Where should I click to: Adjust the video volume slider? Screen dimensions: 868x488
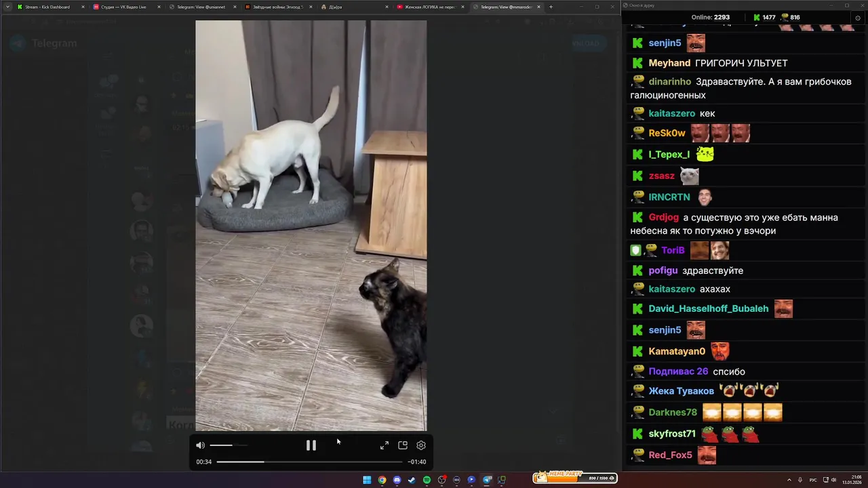(x=229, y=445)
